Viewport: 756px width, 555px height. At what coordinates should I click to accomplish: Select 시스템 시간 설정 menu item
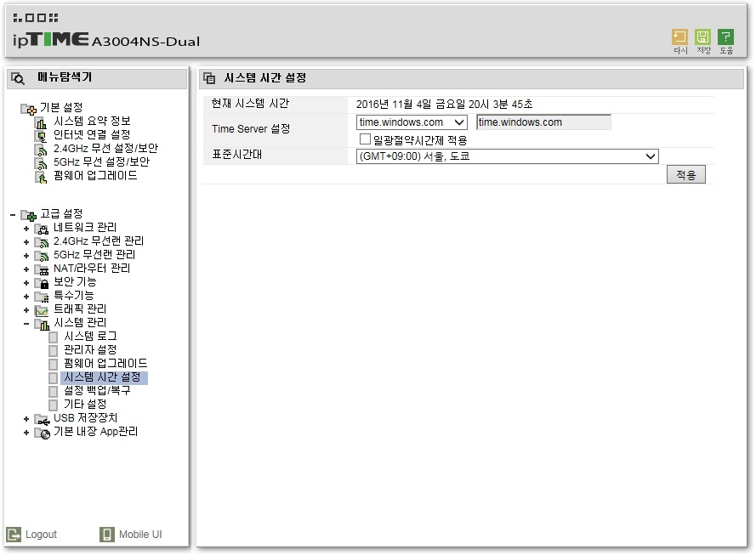[102, 377]
